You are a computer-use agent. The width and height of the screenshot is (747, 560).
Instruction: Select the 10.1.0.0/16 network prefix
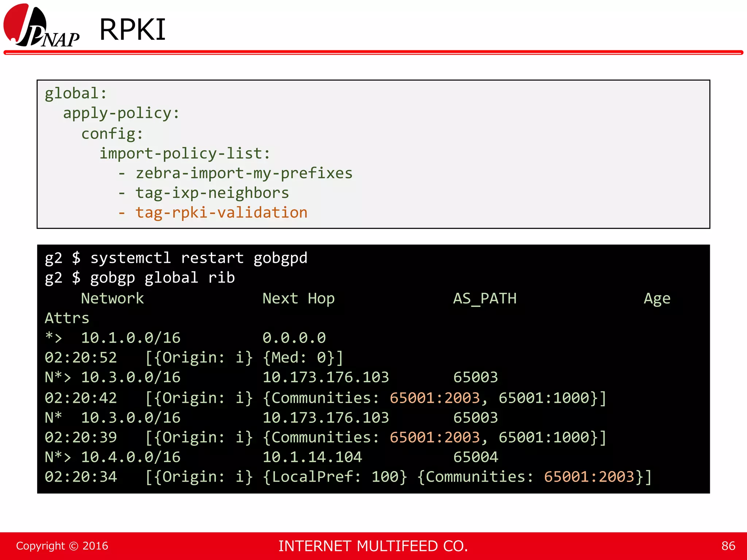click(x=131, y=338)
